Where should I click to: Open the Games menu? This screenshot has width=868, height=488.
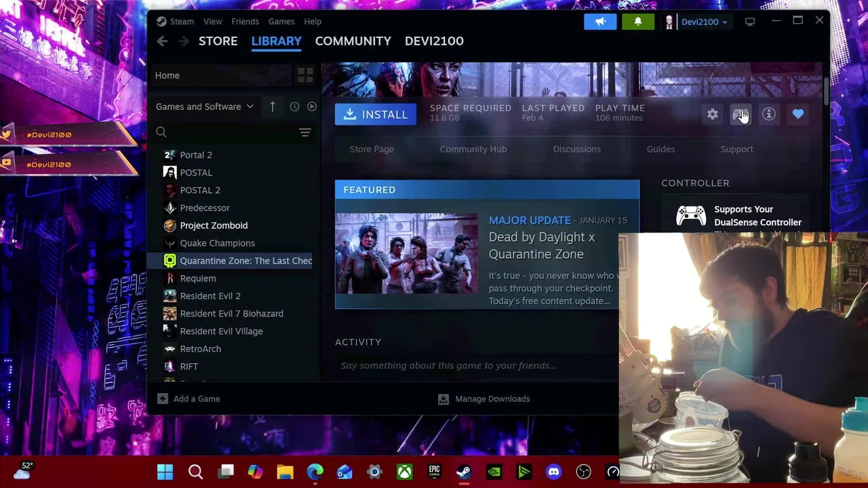click(281, 22)
